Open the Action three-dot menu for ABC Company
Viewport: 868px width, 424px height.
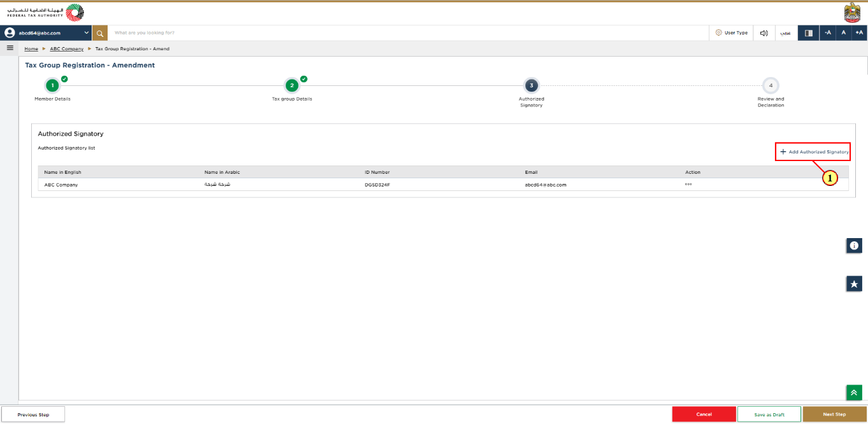coord(688,185)
